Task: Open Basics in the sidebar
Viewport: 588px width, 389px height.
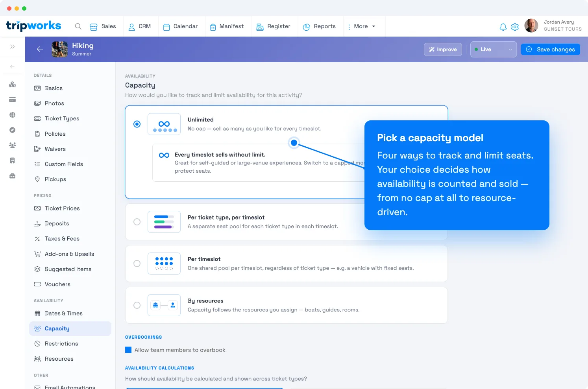Action: click(x=70, y=88)
